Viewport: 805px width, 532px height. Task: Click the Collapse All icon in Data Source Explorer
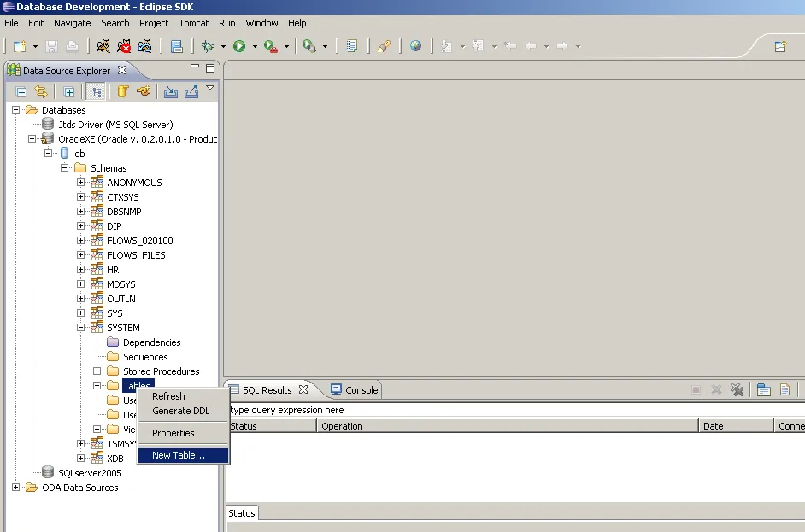21,91
